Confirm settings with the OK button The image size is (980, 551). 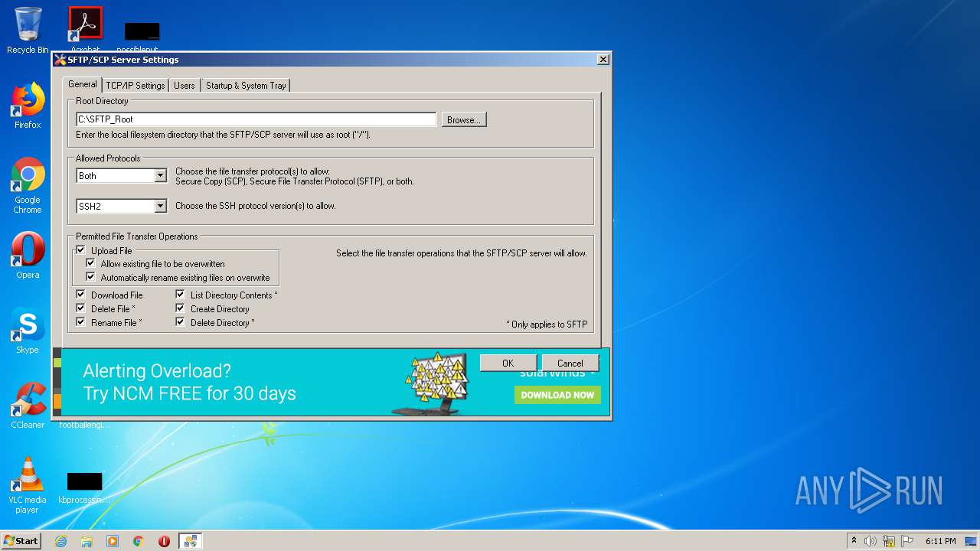[x=508, y=363]
